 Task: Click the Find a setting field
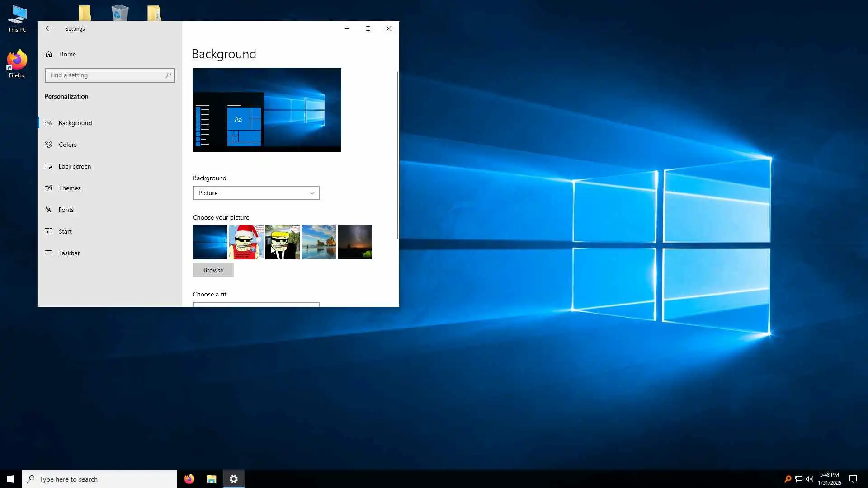click(106, 75)
